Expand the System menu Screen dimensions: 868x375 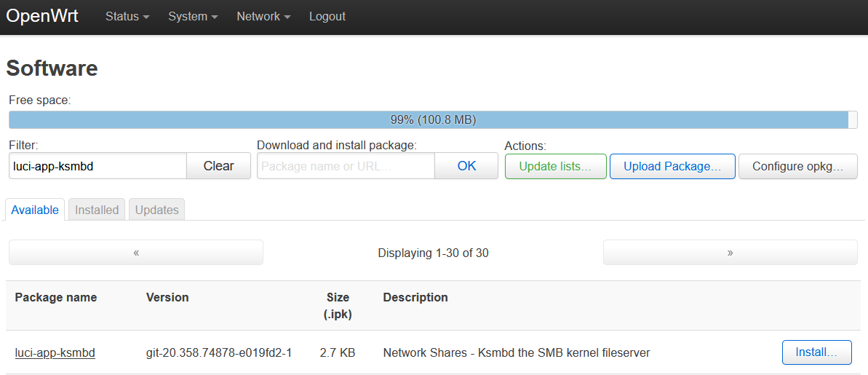pyautogui.click(x=193, y=17)
